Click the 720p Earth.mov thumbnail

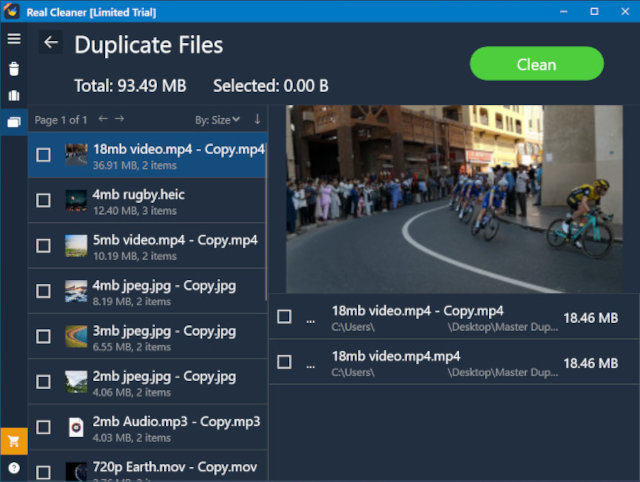(x=76, y=471)
